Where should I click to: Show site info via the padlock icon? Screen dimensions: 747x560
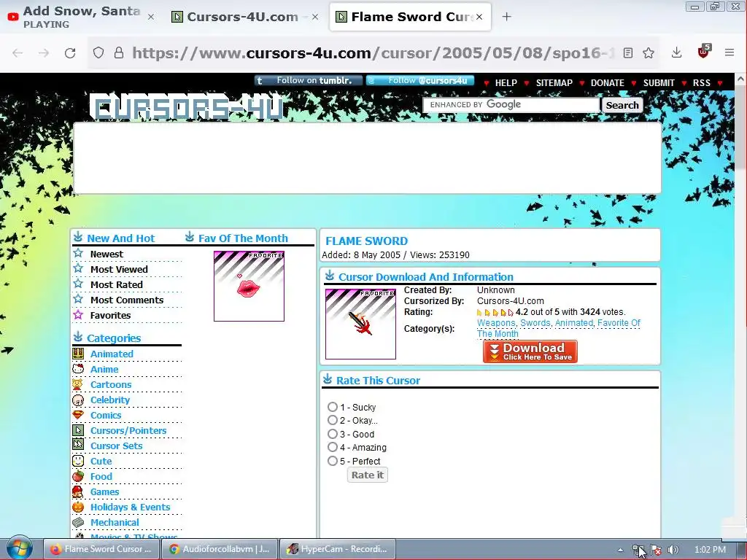pos(119,52)
